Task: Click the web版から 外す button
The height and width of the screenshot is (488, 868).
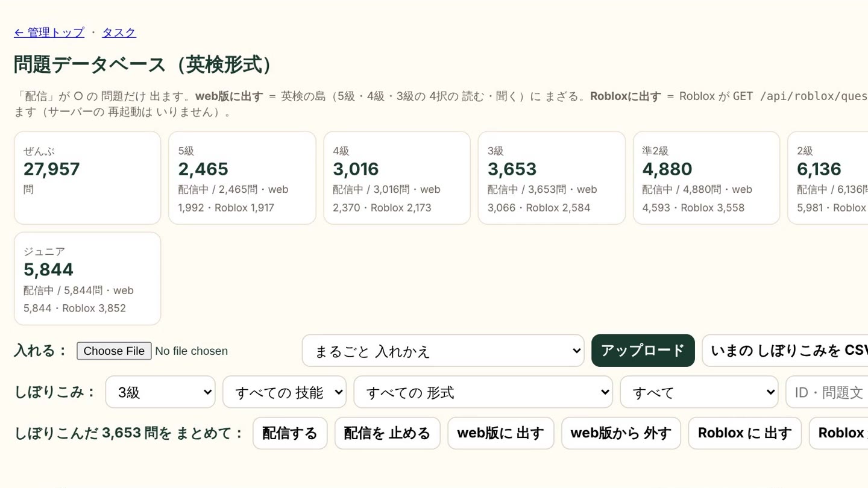Action: point(621,433)
